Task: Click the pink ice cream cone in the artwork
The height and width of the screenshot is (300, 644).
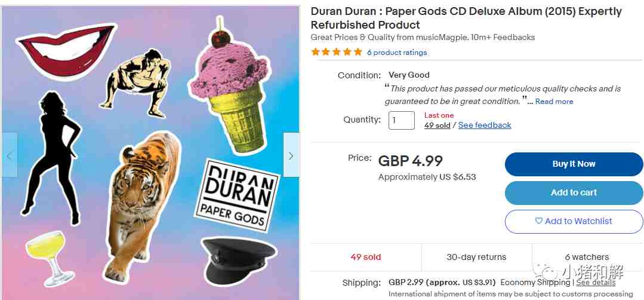Action: [x=231, y=86]
